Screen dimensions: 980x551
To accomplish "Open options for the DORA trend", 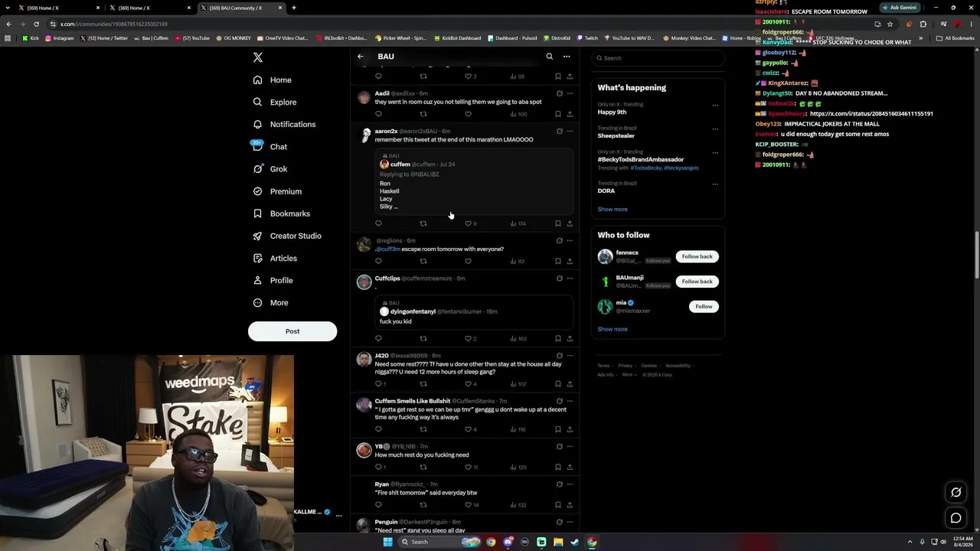I will pyautogui.click(x=715, y=184).
